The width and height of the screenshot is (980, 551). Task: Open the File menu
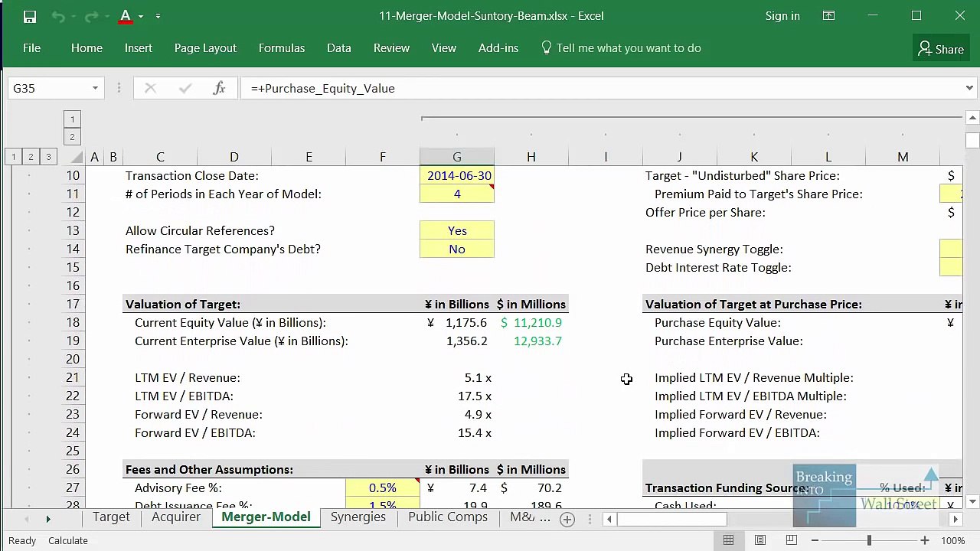(x=31, y=48)
